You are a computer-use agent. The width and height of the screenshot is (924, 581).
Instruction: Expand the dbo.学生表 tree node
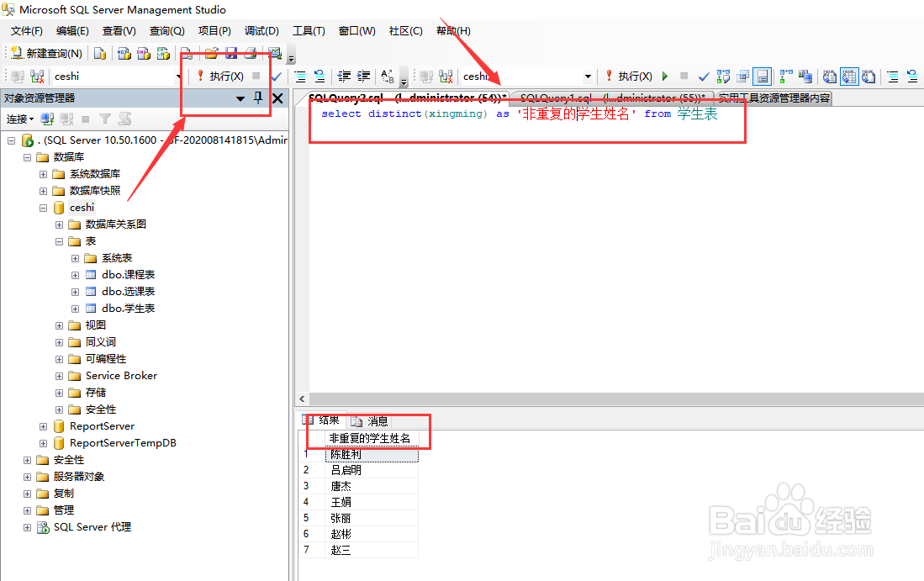click(74, 308)
